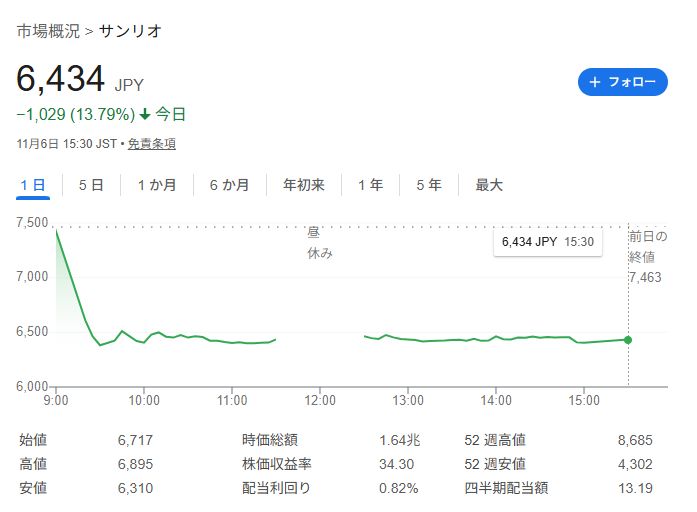Switch to the 5日 tab
The height and width of the screenshot is (512, 697).
(x=90, y=185)
